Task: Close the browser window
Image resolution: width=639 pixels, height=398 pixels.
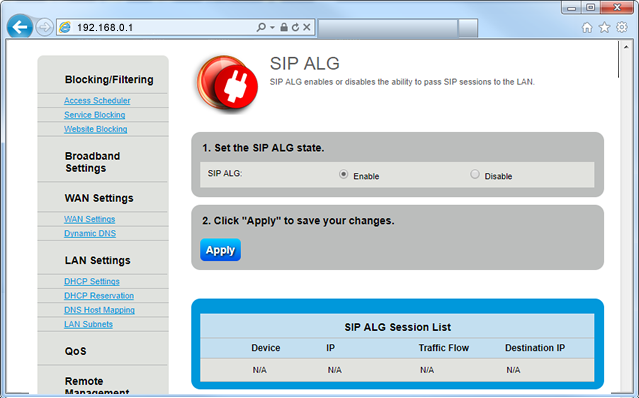Action: [616, 8]
